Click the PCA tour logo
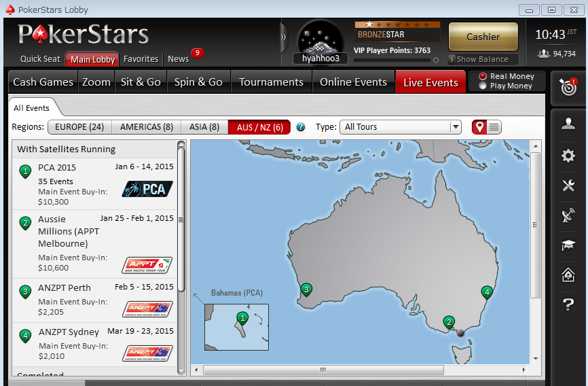 [x=147, y=189]
